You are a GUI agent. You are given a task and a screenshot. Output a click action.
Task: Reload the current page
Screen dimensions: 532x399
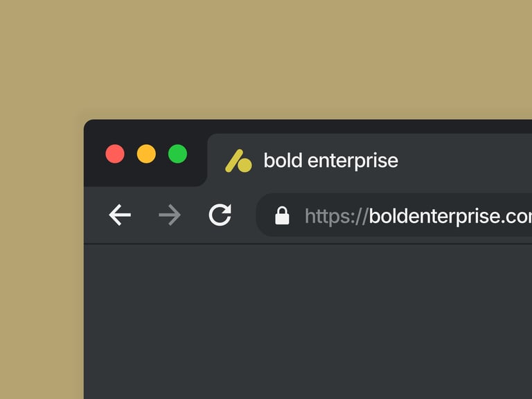(x=220, y=215)
